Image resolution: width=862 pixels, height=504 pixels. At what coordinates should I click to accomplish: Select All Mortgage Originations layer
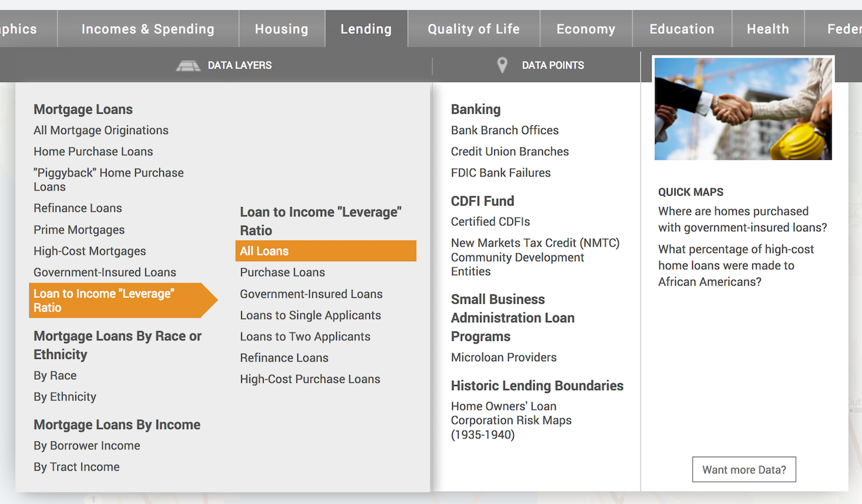[101, 130]
